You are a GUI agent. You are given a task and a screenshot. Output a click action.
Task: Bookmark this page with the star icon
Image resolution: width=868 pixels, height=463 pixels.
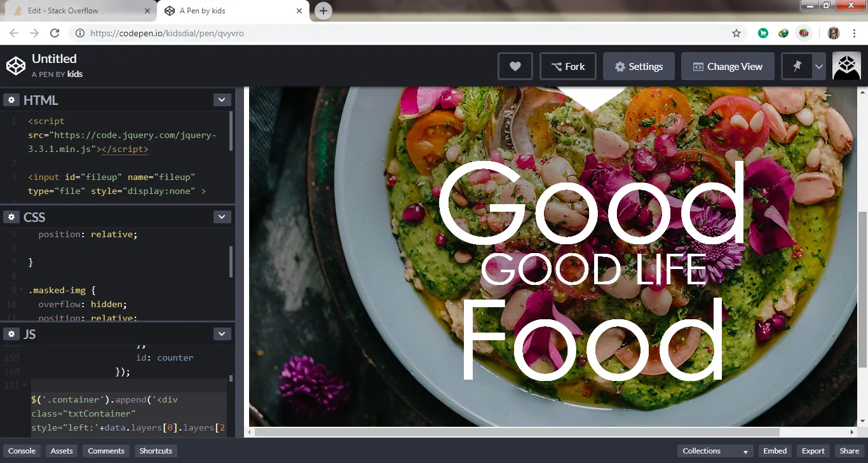[x=736, y=33]
